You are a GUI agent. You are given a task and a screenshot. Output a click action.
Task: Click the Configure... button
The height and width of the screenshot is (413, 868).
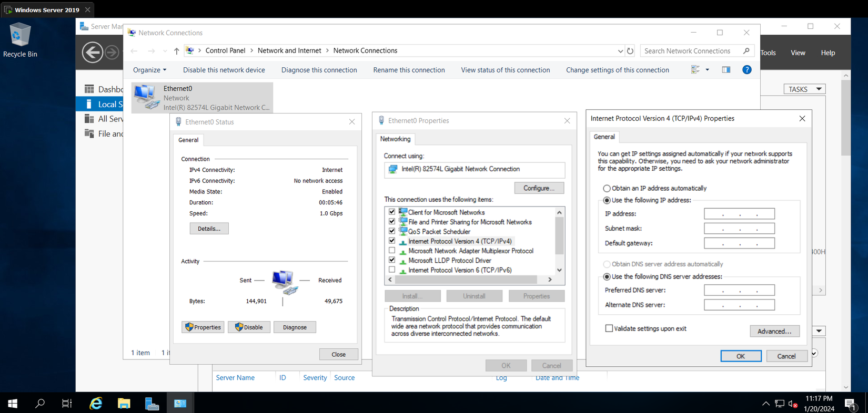click(x=539, y=188)
